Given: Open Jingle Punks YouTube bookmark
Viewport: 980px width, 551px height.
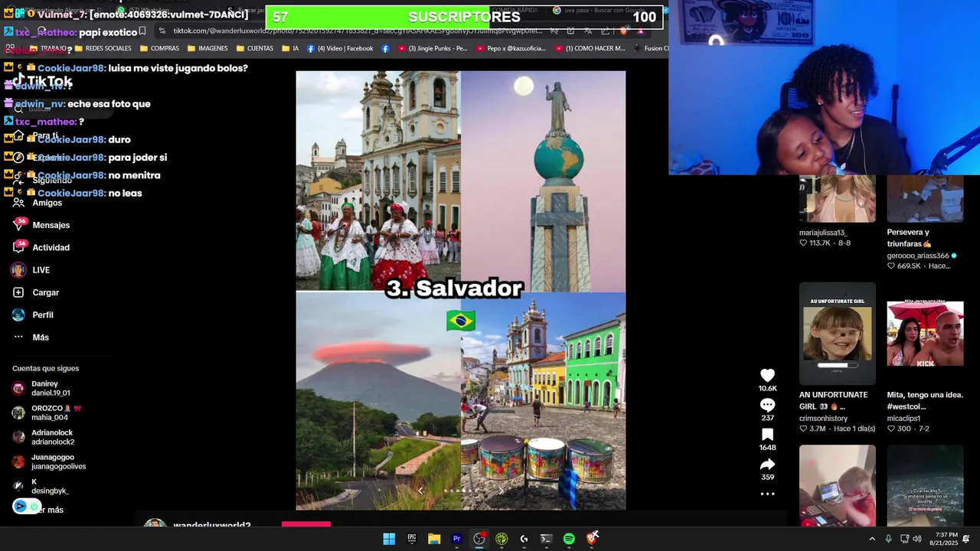Looking at the screenshot, I should point(432,48).
